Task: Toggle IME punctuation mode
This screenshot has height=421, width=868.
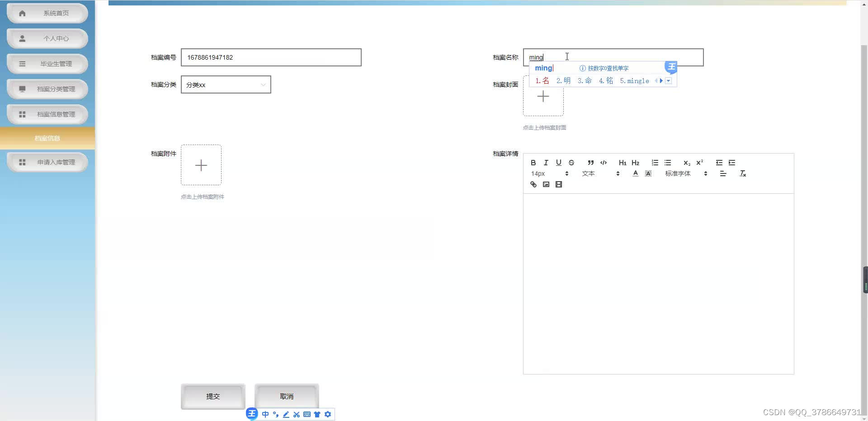Action: (276, 414)
